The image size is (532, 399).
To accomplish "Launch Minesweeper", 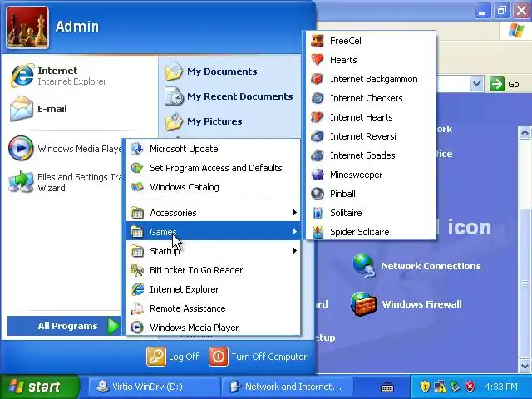I will [x=371, y=175].
